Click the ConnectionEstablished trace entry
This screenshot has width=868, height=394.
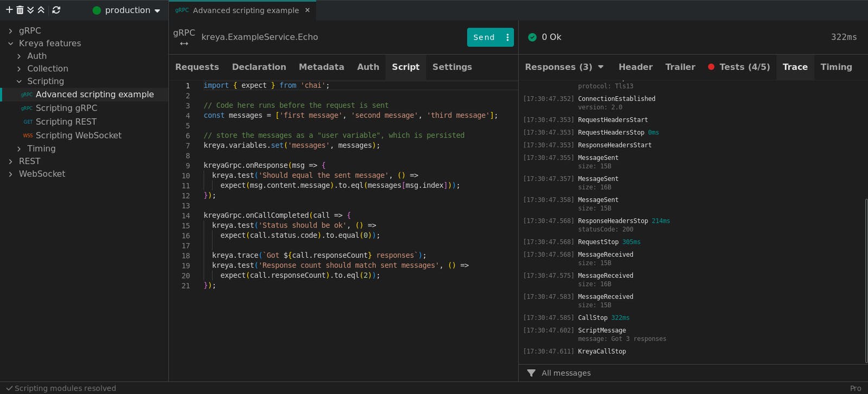616,99
